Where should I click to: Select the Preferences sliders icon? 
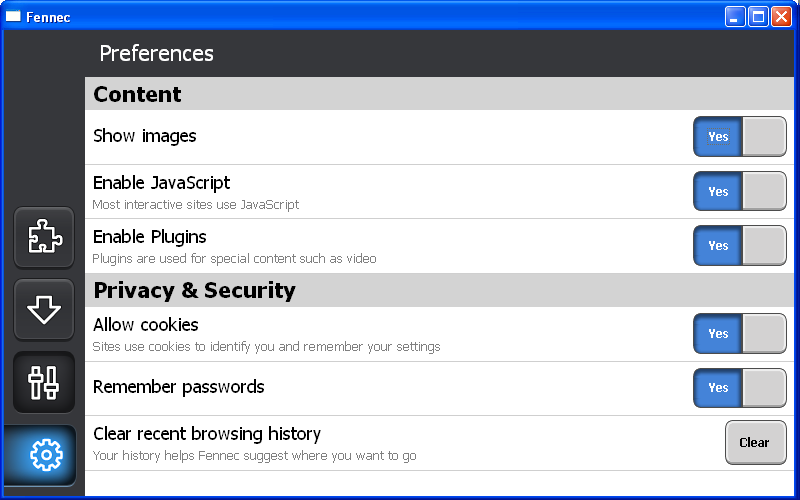[44, 382]
